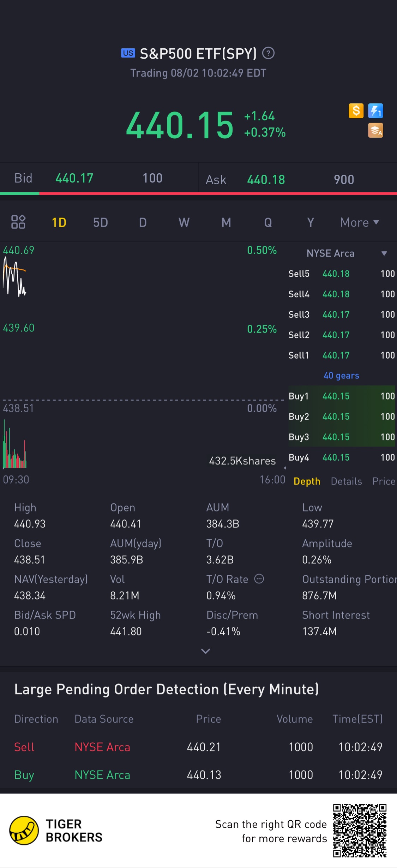Image resolution: width=397 pixels, height=868 pixels.
Task: Tap the Sell5 order book row
Action: point(342,274)
